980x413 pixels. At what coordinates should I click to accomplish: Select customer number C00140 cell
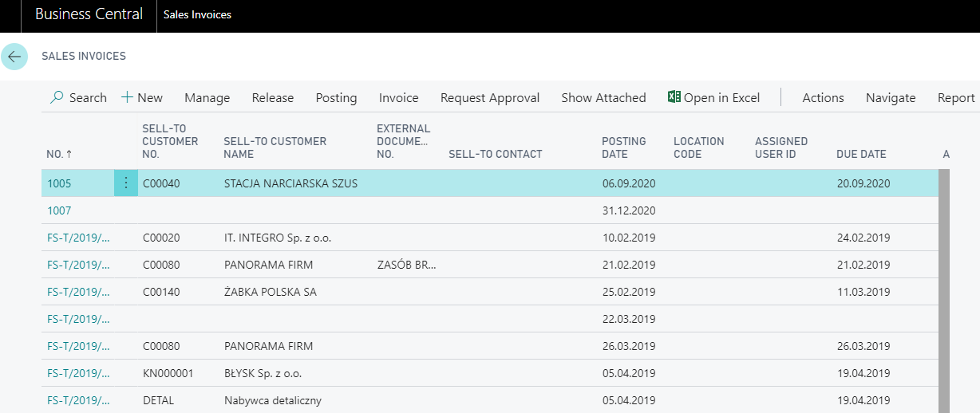tap(161, 292)
